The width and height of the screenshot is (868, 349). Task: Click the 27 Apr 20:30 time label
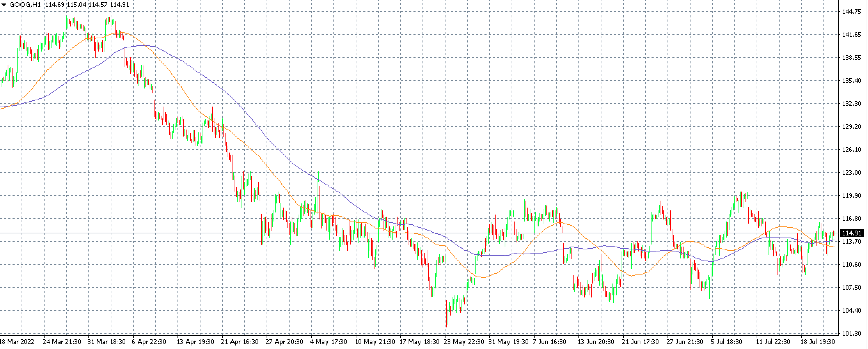285,342
